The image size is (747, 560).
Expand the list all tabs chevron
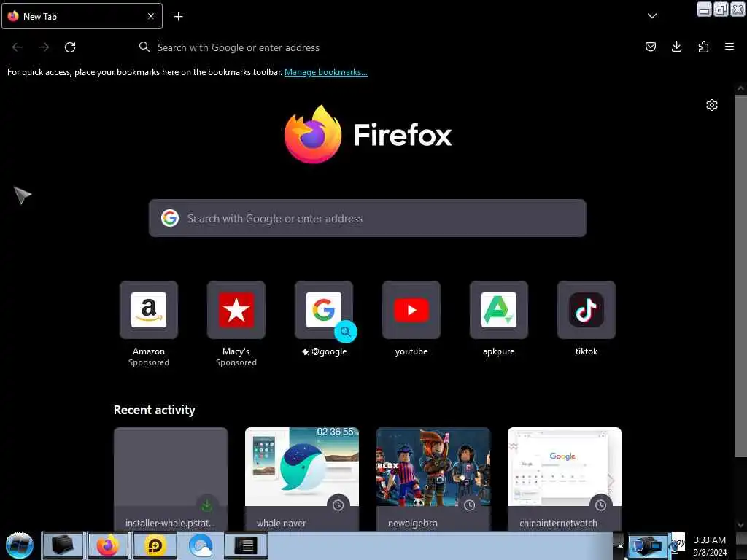[x=652, y=16]
